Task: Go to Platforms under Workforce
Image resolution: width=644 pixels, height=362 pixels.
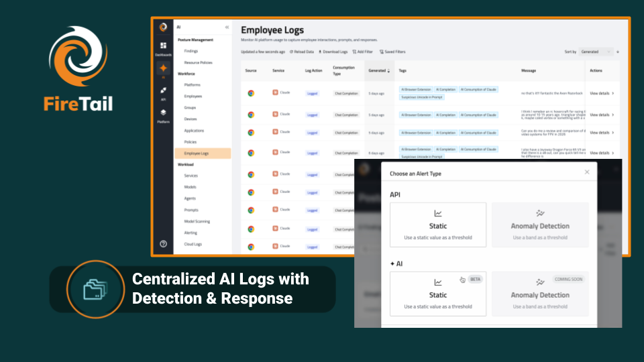Action: tap(193, 84)
